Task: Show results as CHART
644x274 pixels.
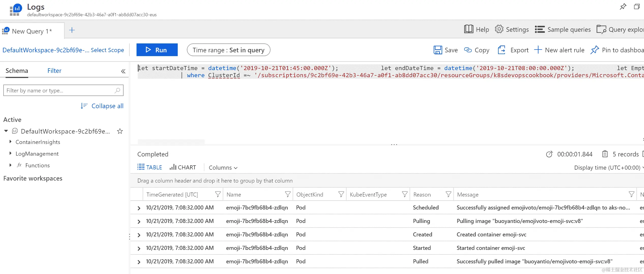Action: pyautogui.click(x=183, y=167)
